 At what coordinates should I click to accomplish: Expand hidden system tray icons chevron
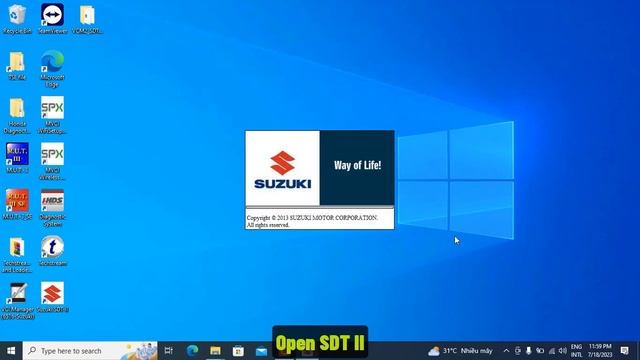tap(507, 351)
